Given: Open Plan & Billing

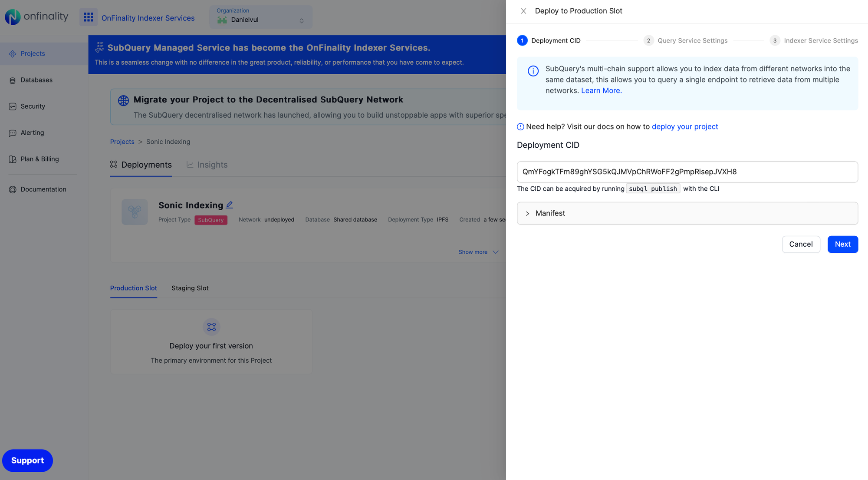Looking at the screenshot, I should (x=39, y=159).
